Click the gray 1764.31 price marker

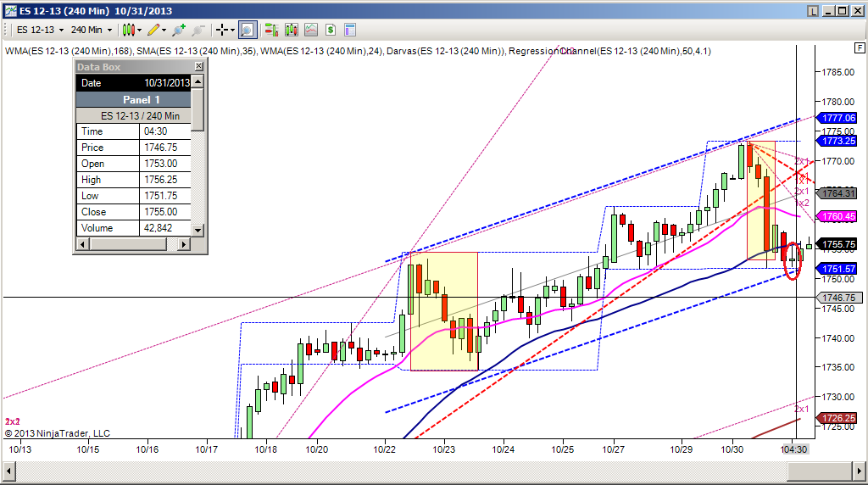point(837,193)
